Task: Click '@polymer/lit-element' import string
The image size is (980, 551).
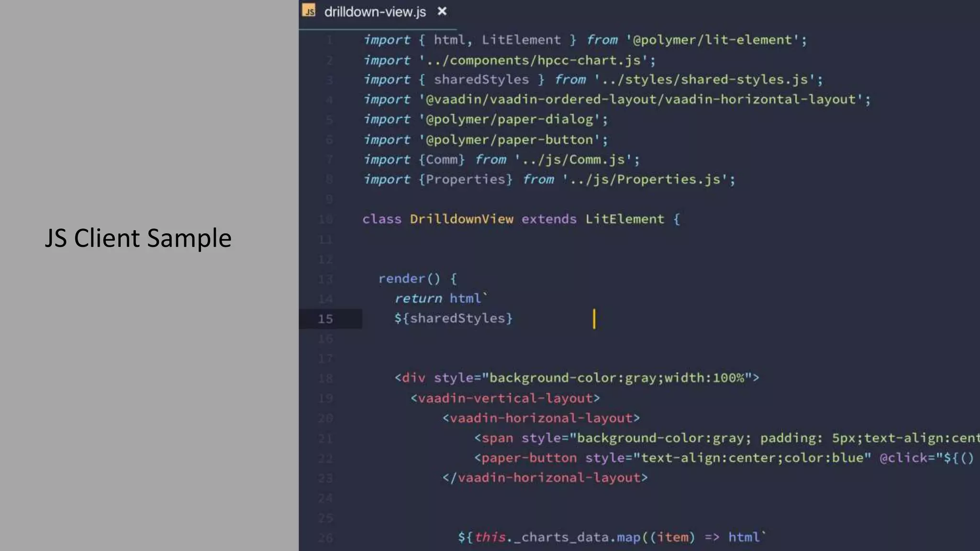Action: click(x=712, y=40)
